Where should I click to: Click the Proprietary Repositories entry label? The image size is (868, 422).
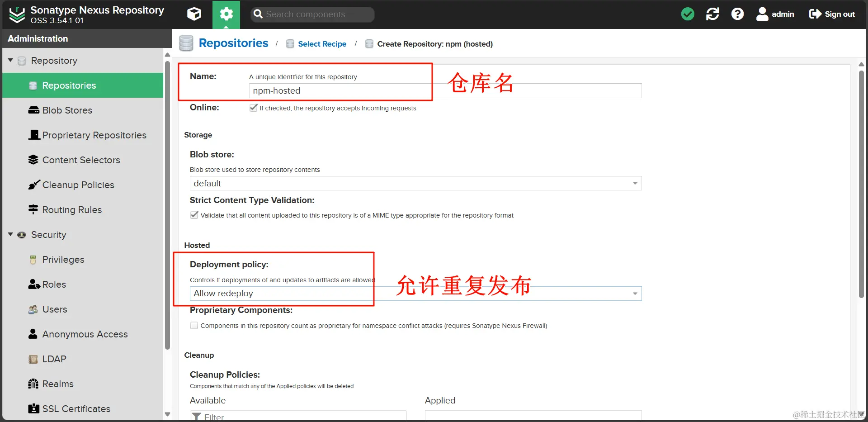tap(94, 135)
